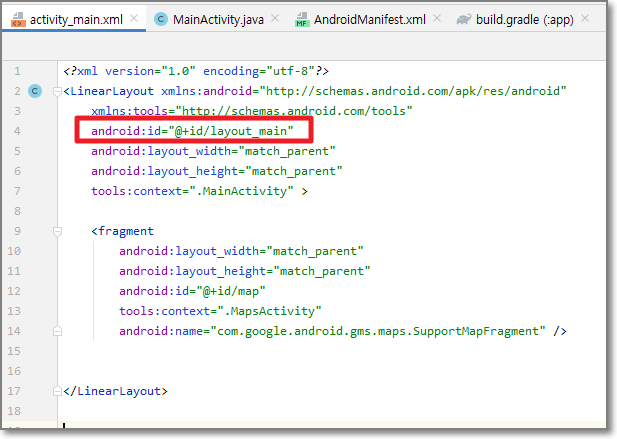Viewport: 617px width, 439px height.
Task: Click the <fragment opening tag text
Action: pyautogui.click(x=122, y=231)
